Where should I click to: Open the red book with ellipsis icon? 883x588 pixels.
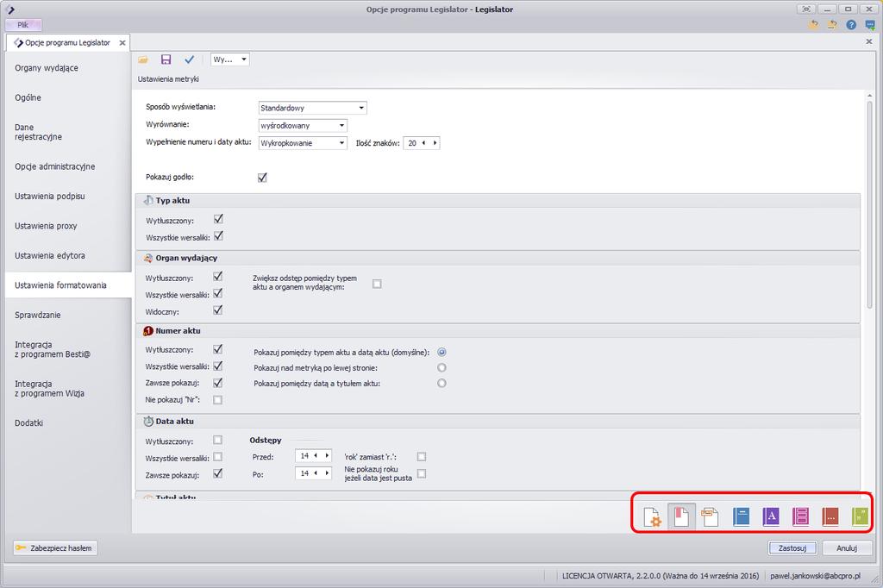[830, 516]
